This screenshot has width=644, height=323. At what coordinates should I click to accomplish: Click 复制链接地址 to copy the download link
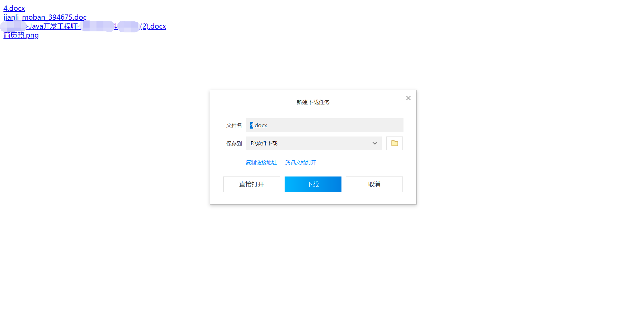[x=261, y=162]
